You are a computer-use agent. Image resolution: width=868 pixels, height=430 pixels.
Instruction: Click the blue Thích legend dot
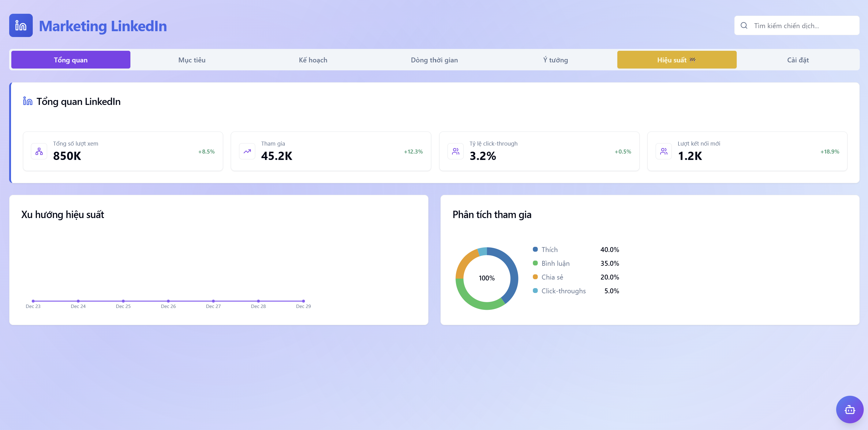(535, 249)
